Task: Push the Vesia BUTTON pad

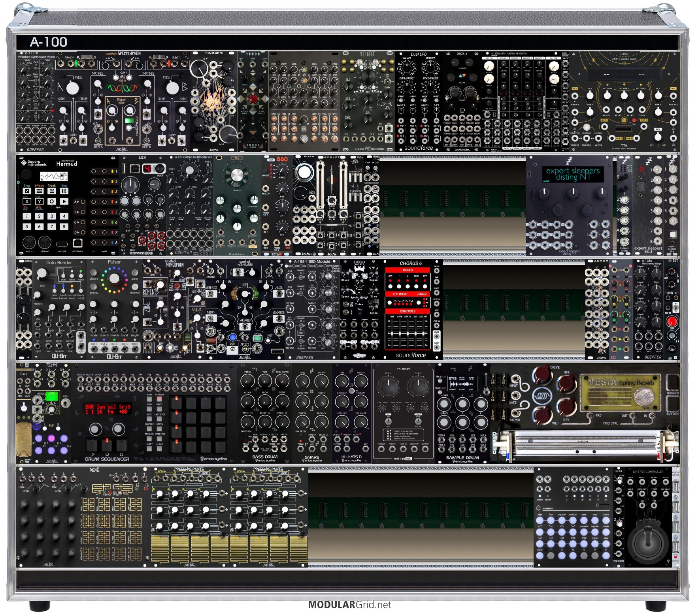Action: [672, 404]
